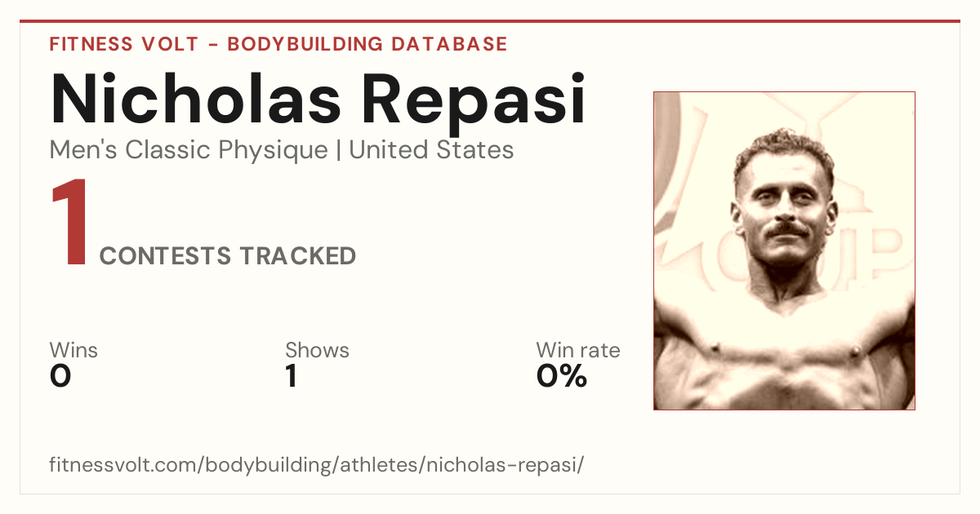Image resolution: width=980 pixels, height=514 pixels.
Task: Click the word Nicholas in the title
Action: pyautogui.click(x=196, y=99)
